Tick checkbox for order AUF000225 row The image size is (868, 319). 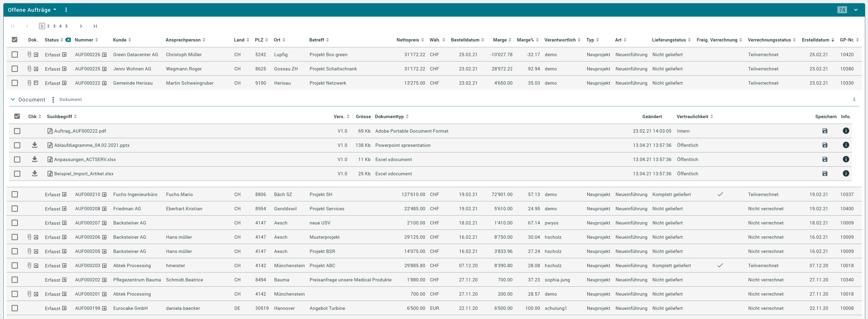14,69
